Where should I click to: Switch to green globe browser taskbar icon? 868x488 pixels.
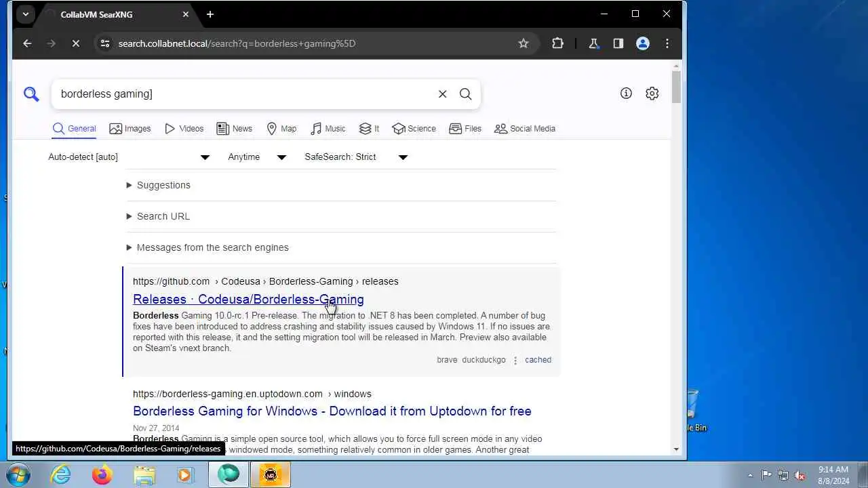coord(229,474)
